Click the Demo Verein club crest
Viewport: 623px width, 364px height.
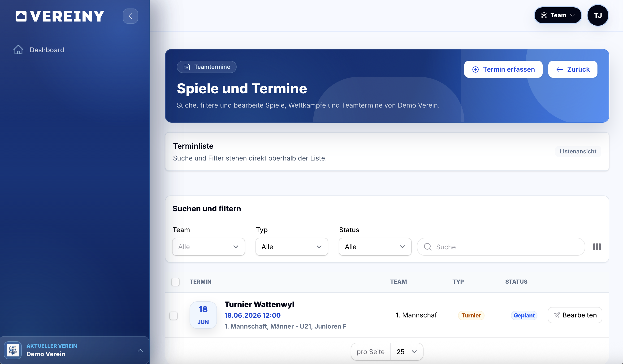pos(13,350)
